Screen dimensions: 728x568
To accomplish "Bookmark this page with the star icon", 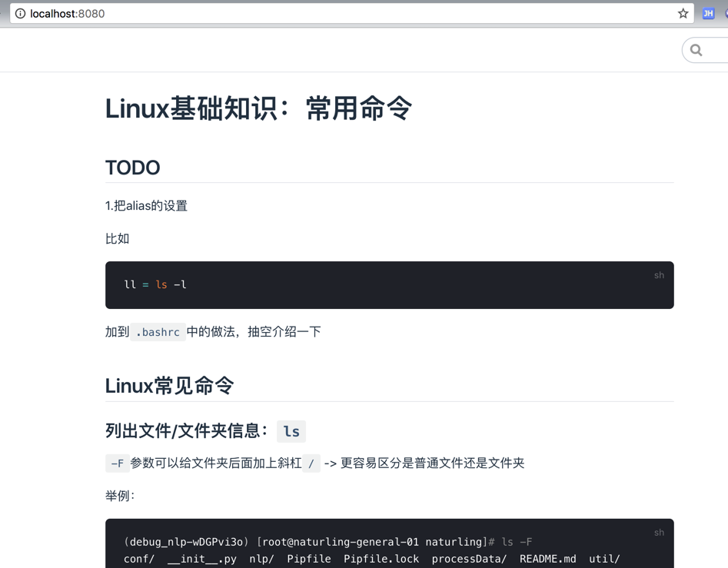I will click(x=683, y=14).
